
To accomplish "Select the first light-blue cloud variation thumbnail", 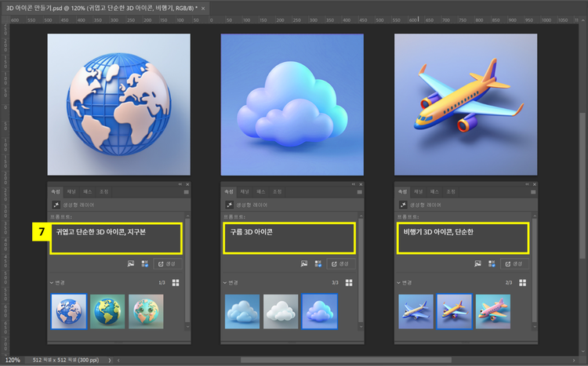I will 242,312.
